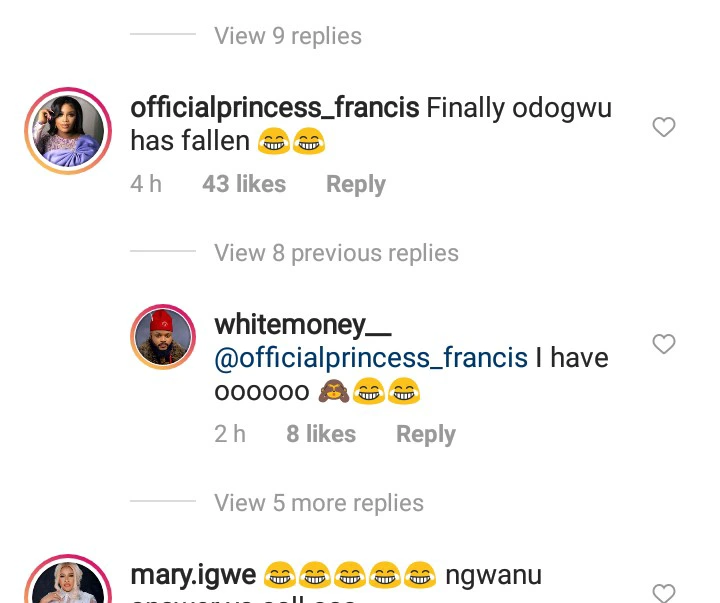Like whitemoney__'s reply with heart icon
Viewport: 720px width, 603px height.
coord(664,344)
